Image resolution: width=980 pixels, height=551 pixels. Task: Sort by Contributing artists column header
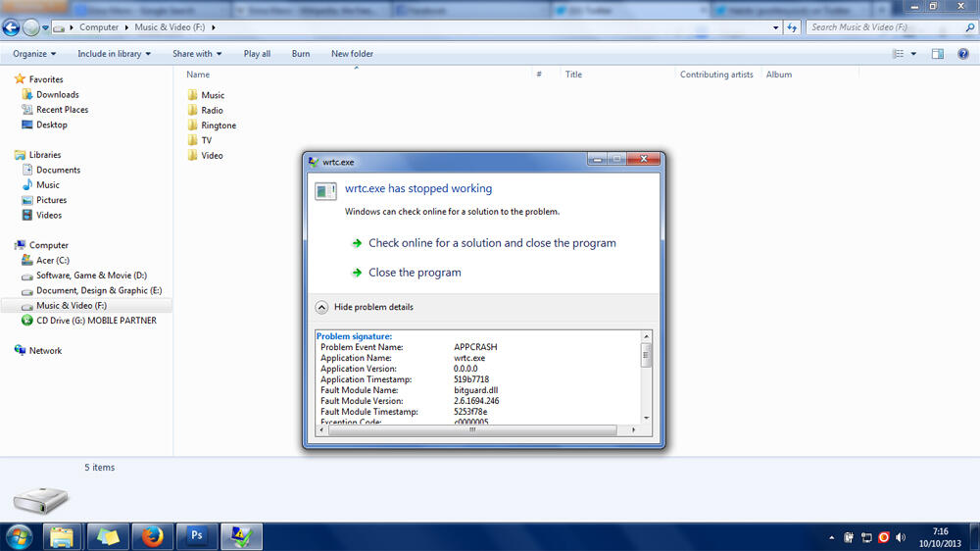[x=717, y=75]
